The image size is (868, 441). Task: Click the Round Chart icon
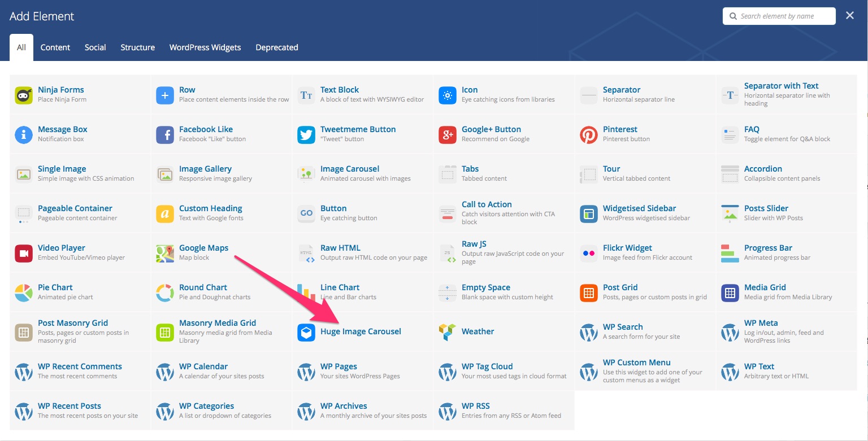point(165,293)
